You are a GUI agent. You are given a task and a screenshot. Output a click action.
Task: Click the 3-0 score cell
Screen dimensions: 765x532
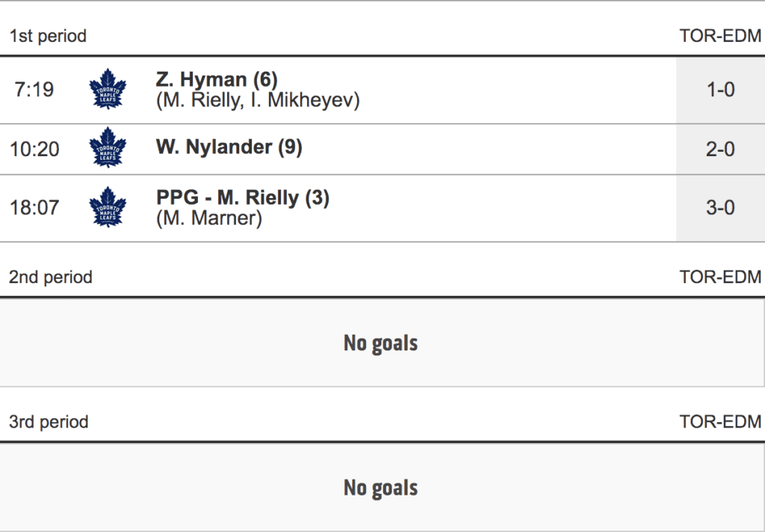tap(720, 208)
